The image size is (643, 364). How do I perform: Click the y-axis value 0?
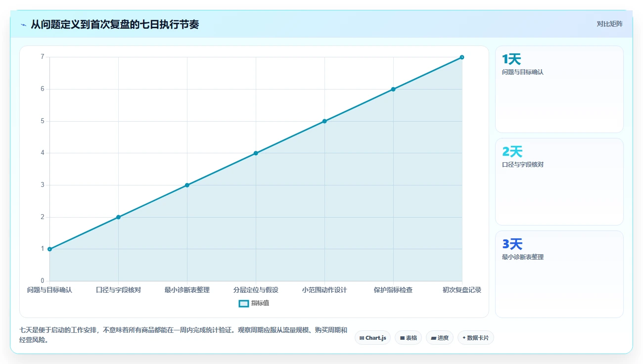pos(43,281)
